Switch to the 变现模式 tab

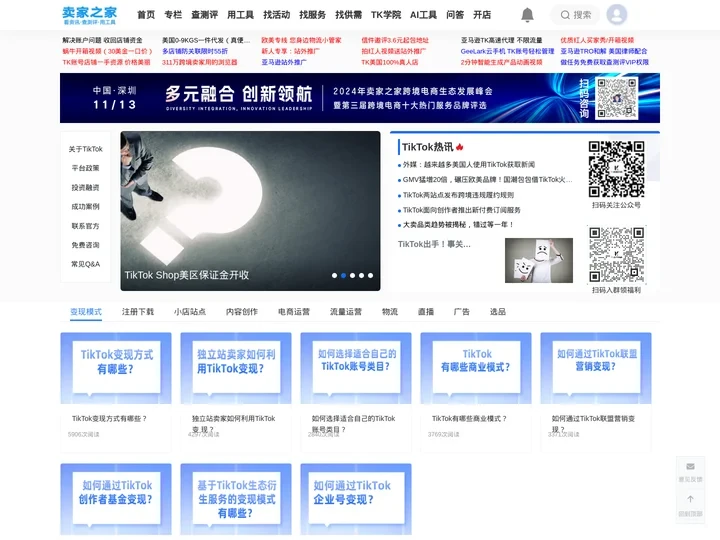pyautogui.click(x=86, y=312)
